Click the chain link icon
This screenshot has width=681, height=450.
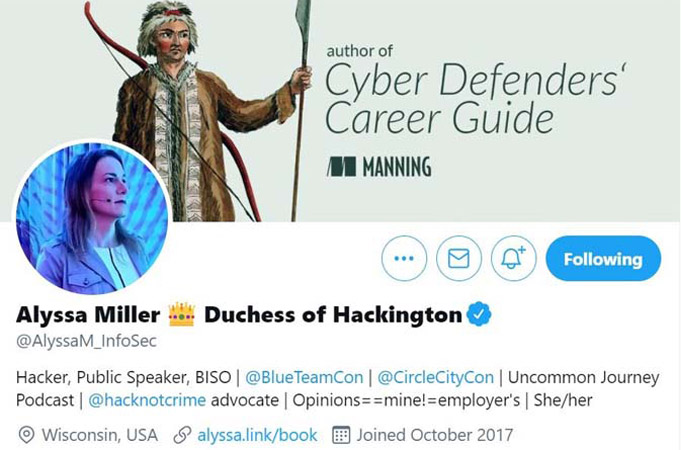coord(182,435)
